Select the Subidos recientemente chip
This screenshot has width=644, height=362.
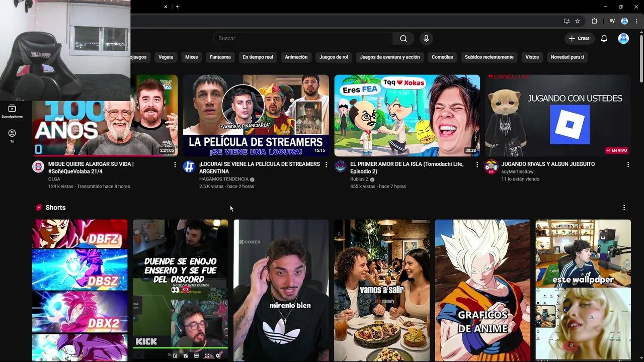489,57
